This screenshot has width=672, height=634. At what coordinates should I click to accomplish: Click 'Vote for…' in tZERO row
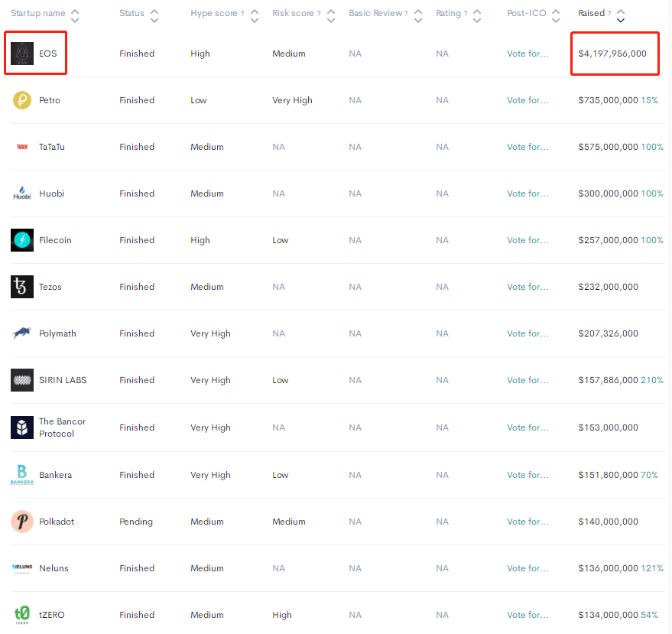[x=528, y=615]
